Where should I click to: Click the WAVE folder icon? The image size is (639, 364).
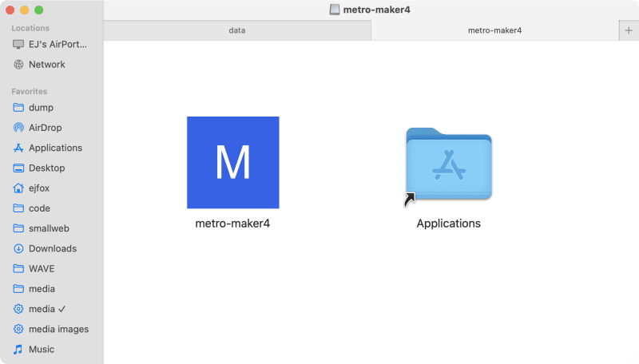tap(18, 268)
